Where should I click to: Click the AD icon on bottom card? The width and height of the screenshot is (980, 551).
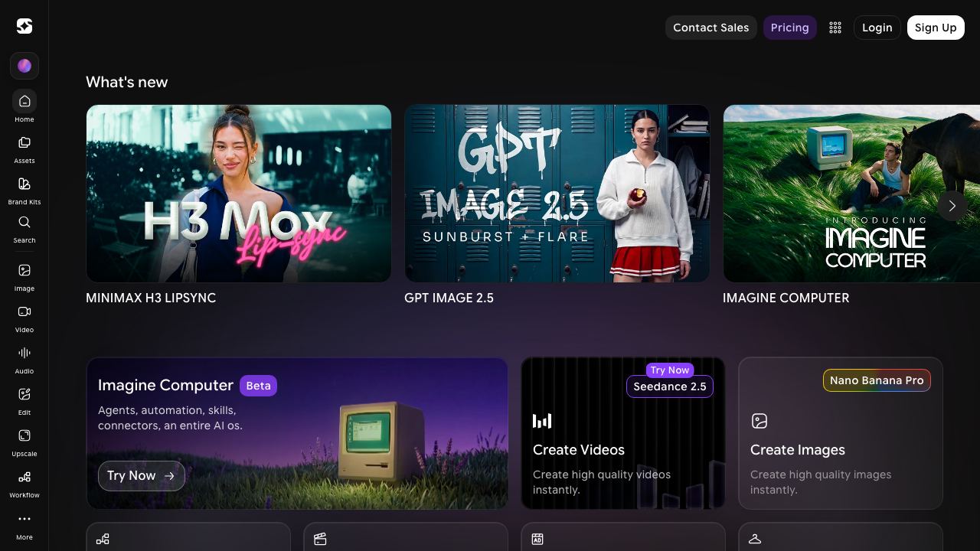point(537,540)
